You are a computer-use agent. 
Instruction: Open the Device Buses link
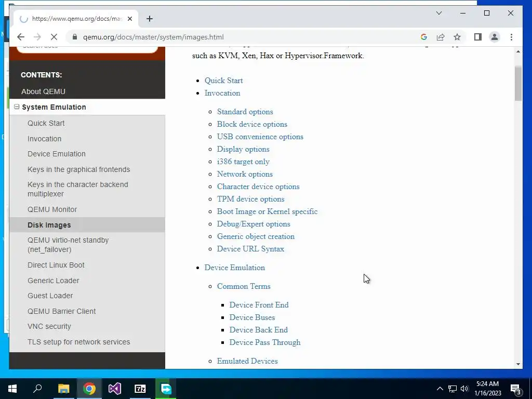(x=252, y=317)
